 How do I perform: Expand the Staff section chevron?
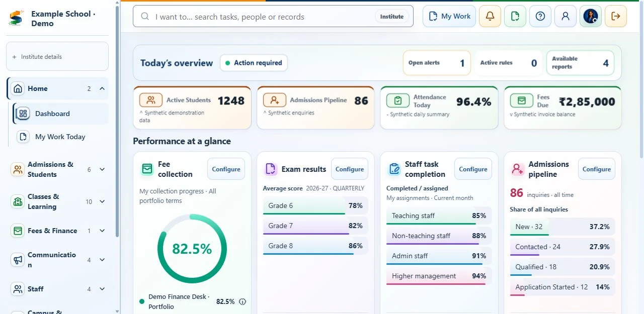click(102, 289)
